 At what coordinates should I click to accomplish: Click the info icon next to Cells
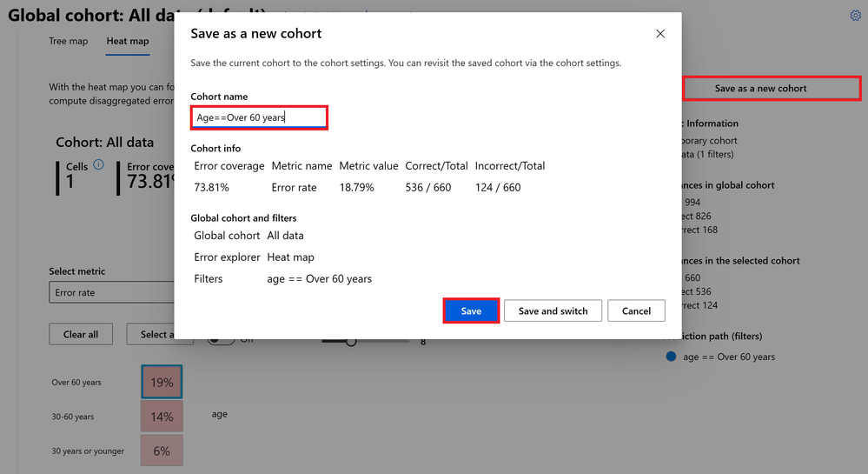[x=98, y=164]
